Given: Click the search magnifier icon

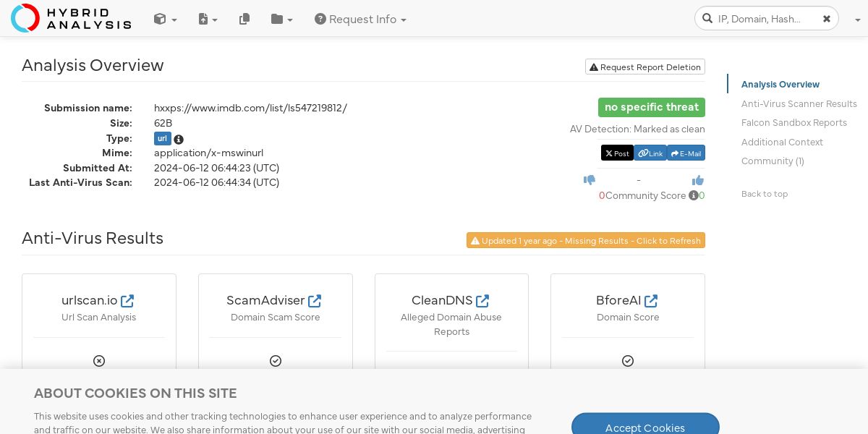Looking at the screenshot, I should click(707, 19).
